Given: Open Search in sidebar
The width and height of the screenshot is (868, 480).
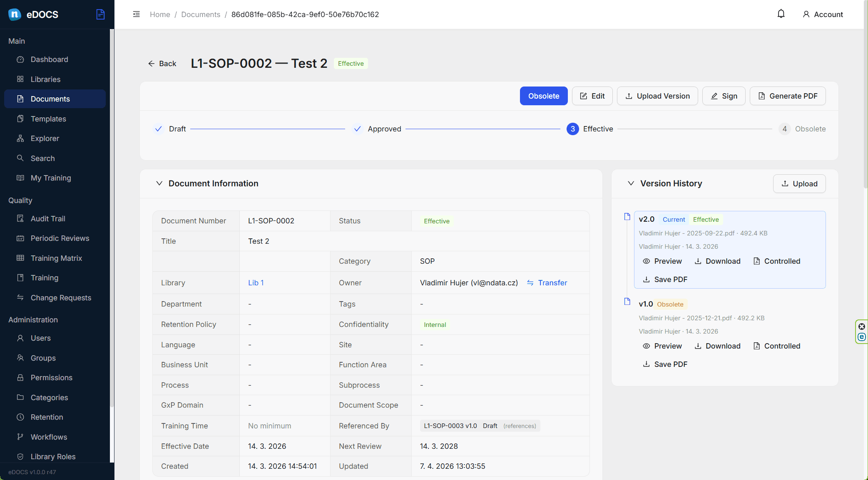Looking at the screenshot, I should point(55,158).
